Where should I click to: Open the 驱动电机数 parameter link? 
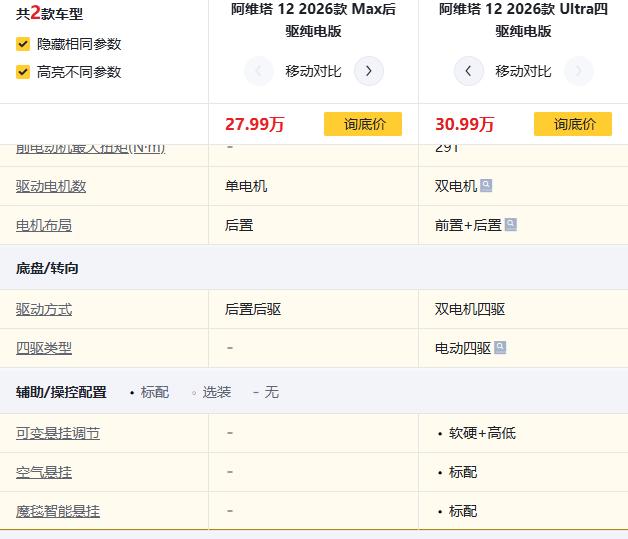pyautogui.click(x=51, y=186)
